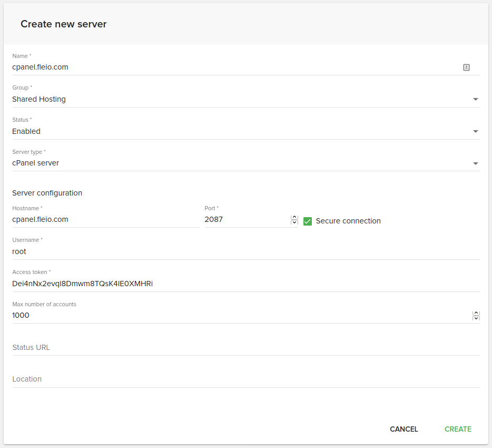Increment Max number of accounts stepper
492x448 pixels.
coord(476,313)
